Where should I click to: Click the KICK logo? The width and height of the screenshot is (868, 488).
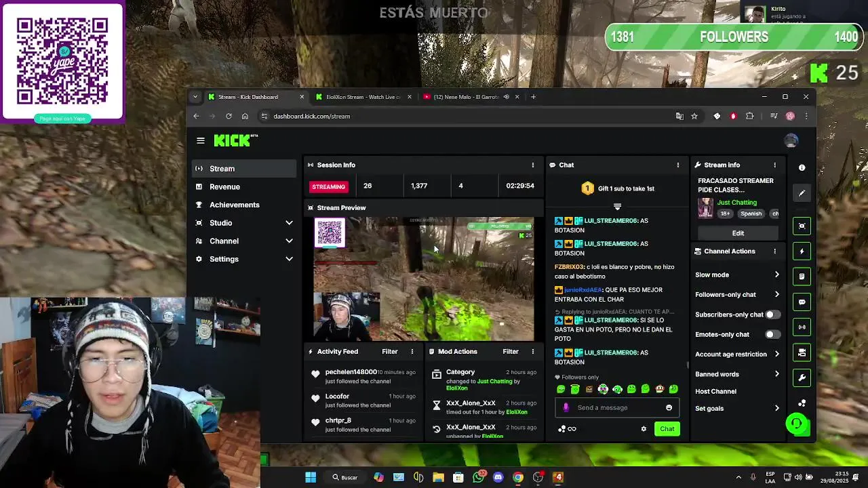235,140
